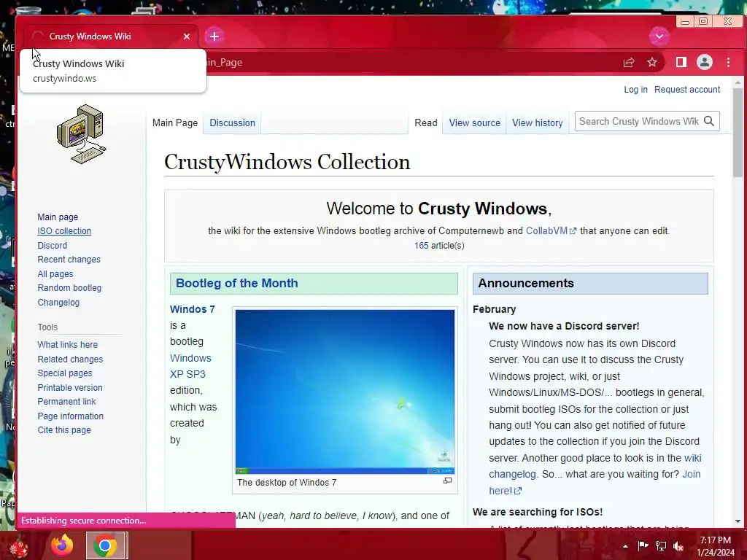Open Discord sidebar link
Screen dimensions: 747x560
(53, 246)
